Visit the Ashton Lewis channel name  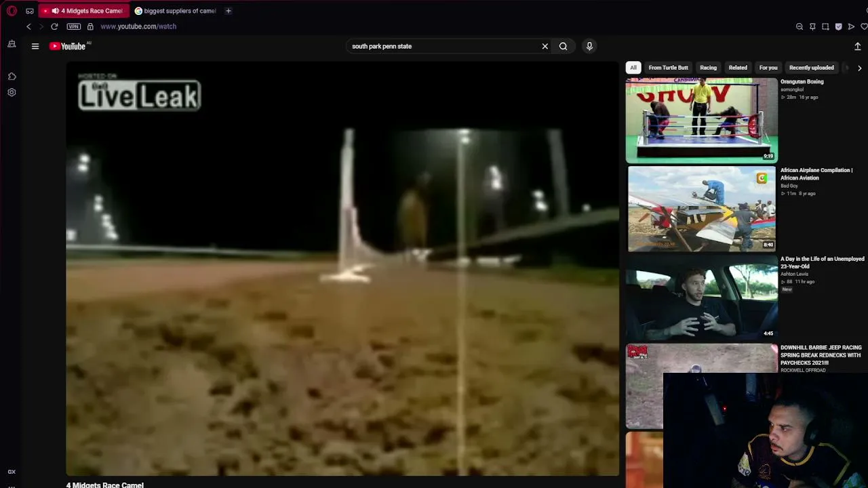tap(794, 274)
